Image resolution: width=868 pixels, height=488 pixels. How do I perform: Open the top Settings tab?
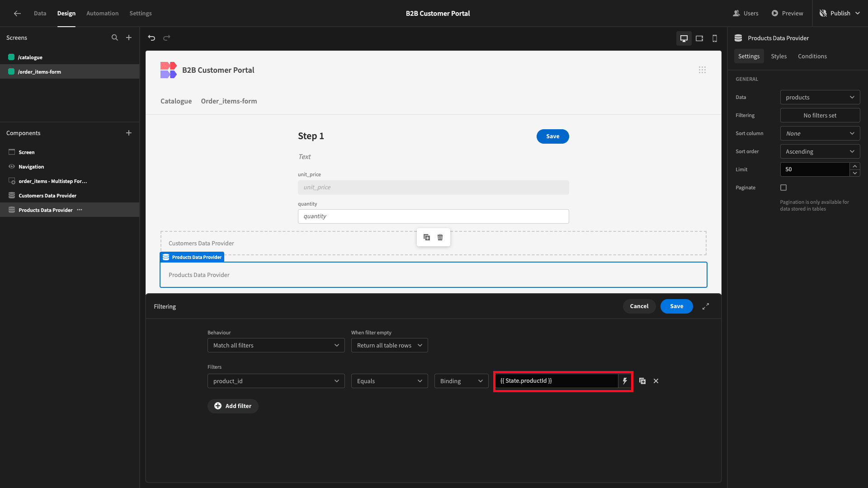(141, 13)
